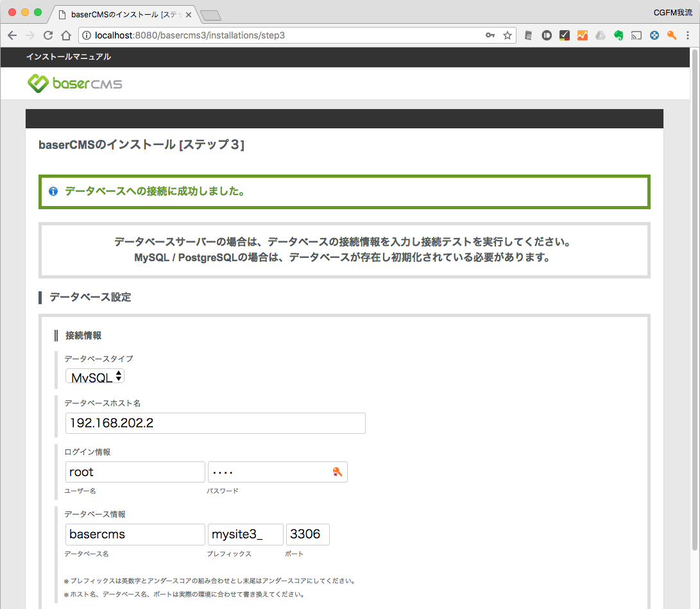Click the baserCMSのインストール [ステップ３] heading
Image resolution: width=700 pixels, height=609 pixels.
[142, 144]
